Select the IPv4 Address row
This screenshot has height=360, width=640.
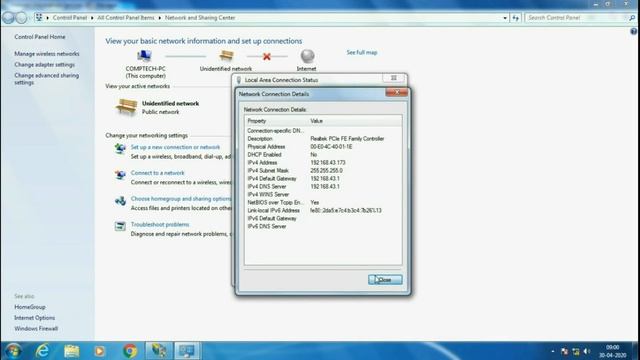point(323,162)
